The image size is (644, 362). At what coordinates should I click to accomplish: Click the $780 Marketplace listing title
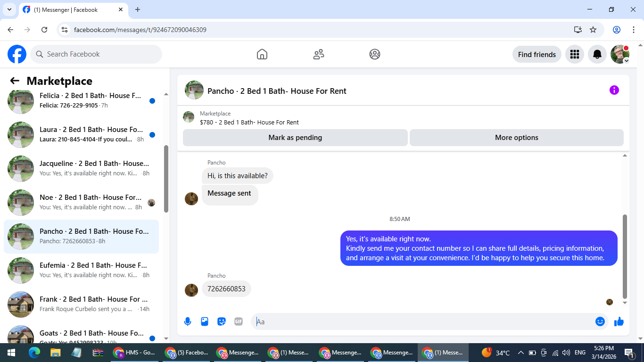249,122
